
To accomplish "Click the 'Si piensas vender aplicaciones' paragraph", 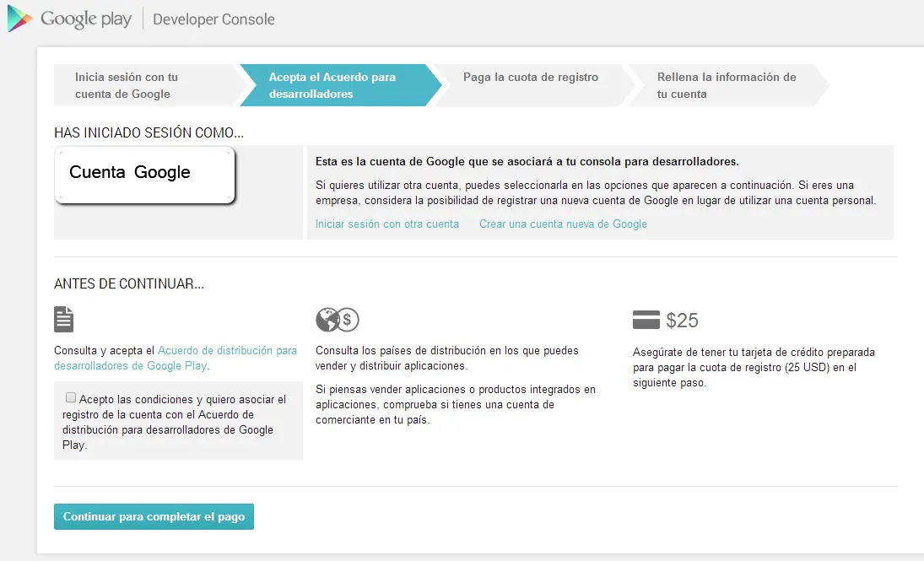I will pos(456,405).
